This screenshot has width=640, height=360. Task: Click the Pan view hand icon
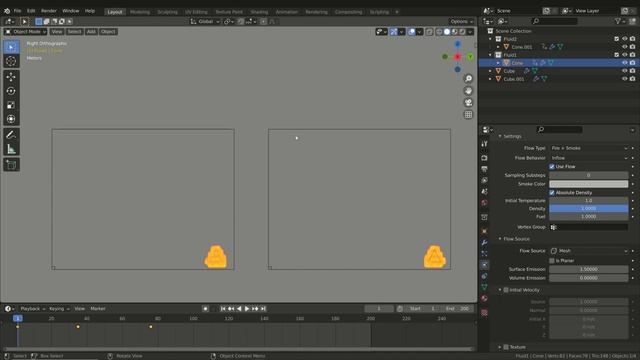pos(468,91)
